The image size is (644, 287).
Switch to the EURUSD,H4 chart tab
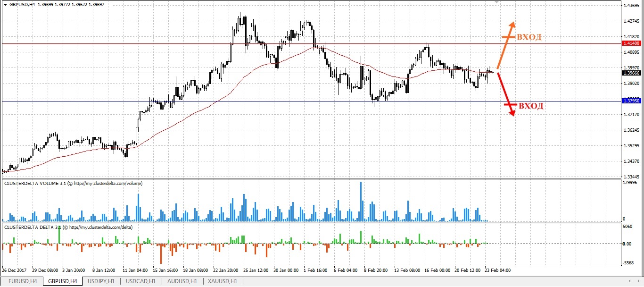[x=22, y=281]
